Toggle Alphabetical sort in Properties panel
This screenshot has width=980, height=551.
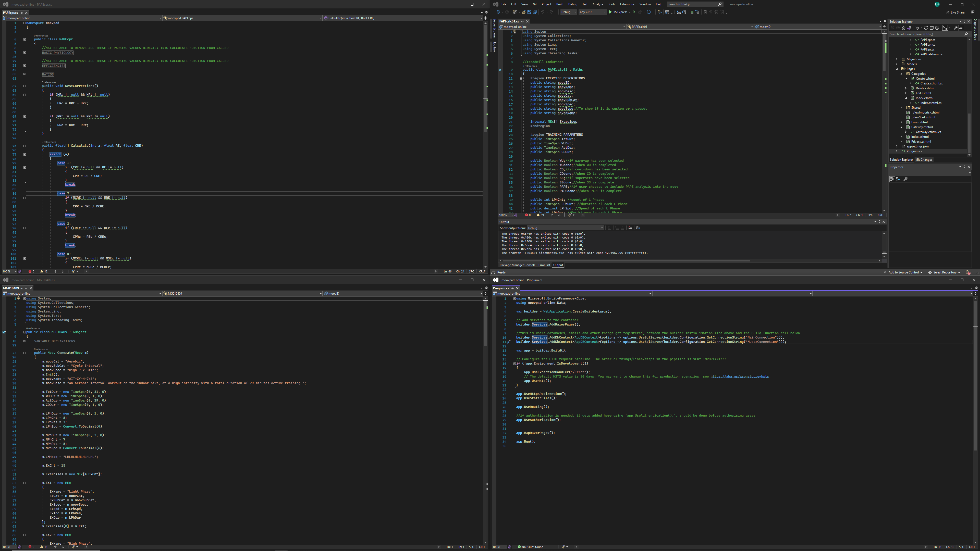[898, 179]
